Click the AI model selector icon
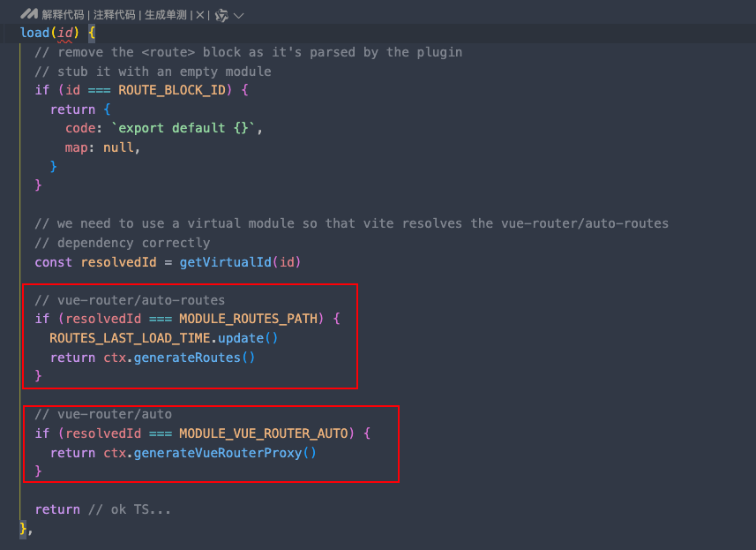756x550 pixels. (x=221, y=15)
